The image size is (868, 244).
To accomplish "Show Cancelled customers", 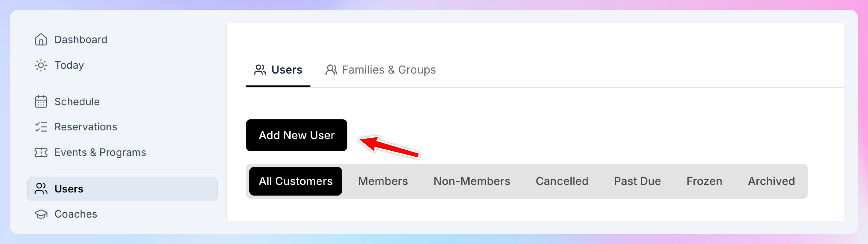I will [562, 181].
